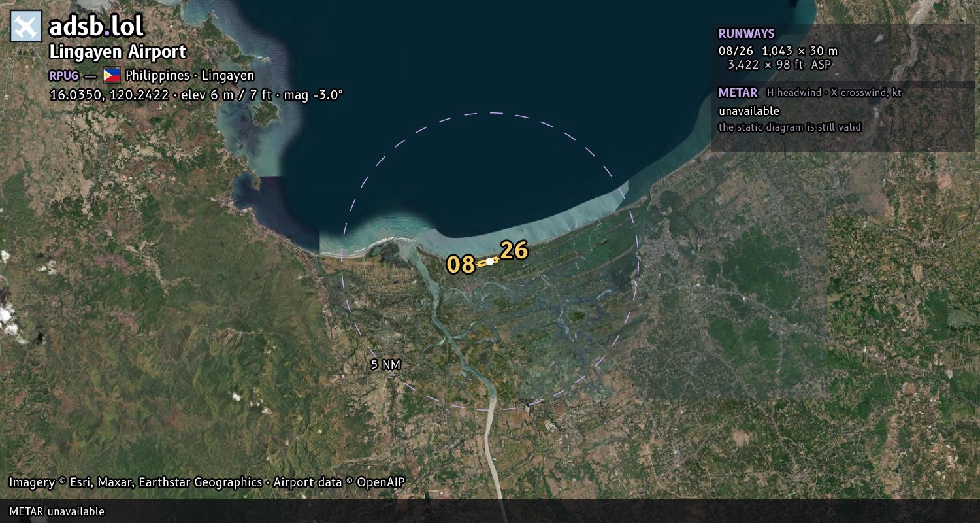
Task: Click the METAR unavailable status bar text
Action: tap(57, 511)
